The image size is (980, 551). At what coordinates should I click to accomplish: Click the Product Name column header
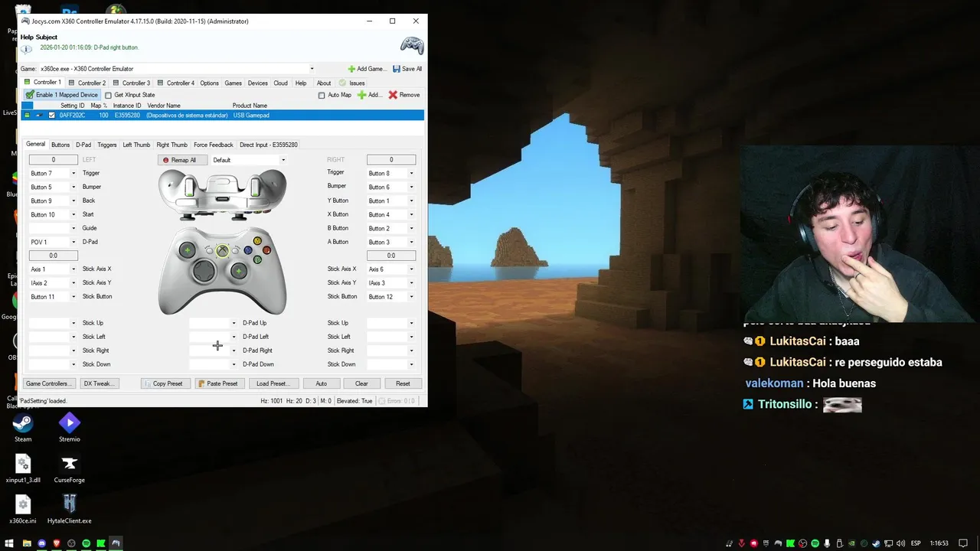tap(250, 106)
